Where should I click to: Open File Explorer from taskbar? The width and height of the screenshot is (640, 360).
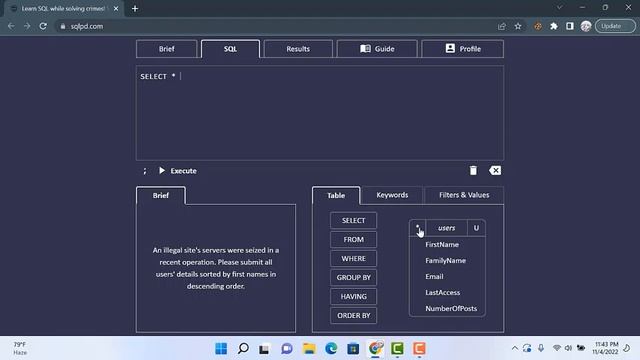pyautogui.click(x=309, y=348)
